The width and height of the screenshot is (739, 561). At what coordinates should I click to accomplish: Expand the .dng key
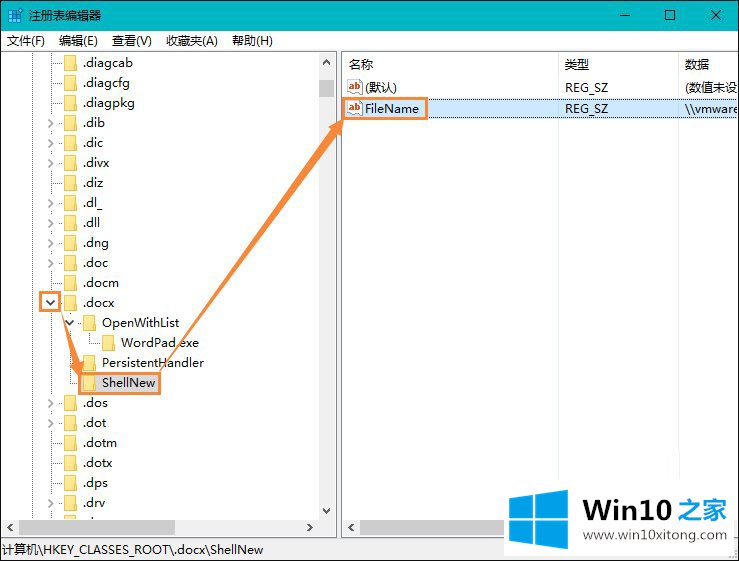51,243
